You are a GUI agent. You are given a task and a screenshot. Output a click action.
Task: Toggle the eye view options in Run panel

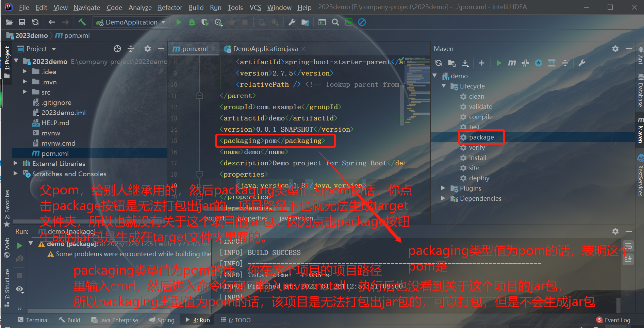coord(19,289)
